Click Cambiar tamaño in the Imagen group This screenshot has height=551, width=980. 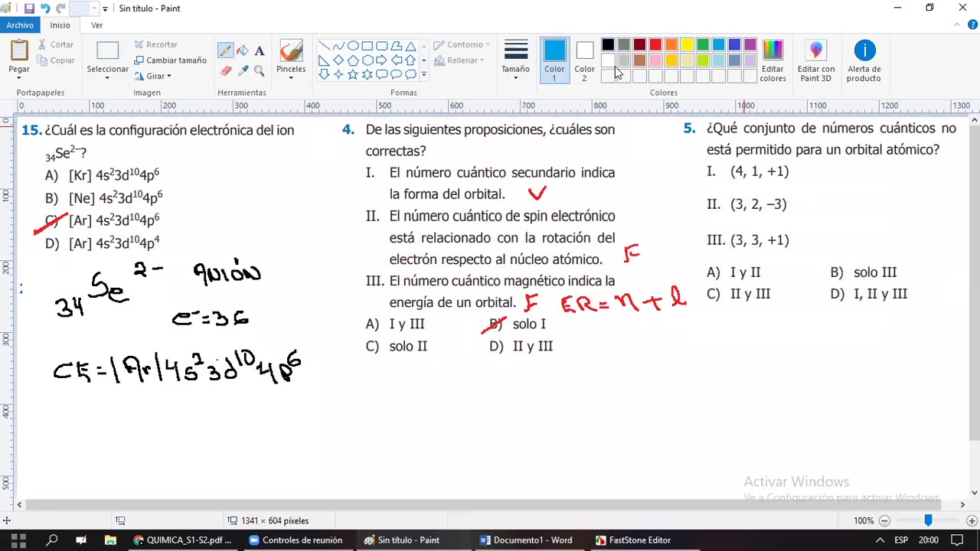click(x=170, y=60)
